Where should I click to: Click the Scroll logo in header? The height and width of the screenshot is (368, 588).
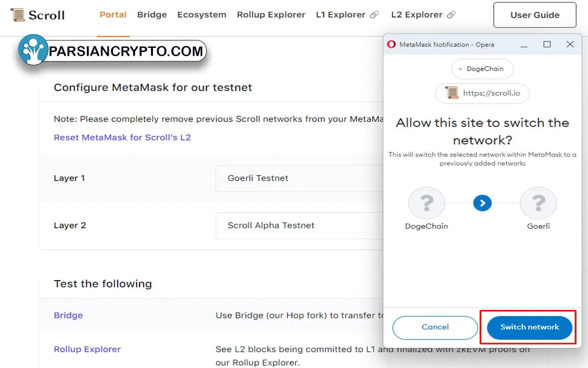coord(38,15)
